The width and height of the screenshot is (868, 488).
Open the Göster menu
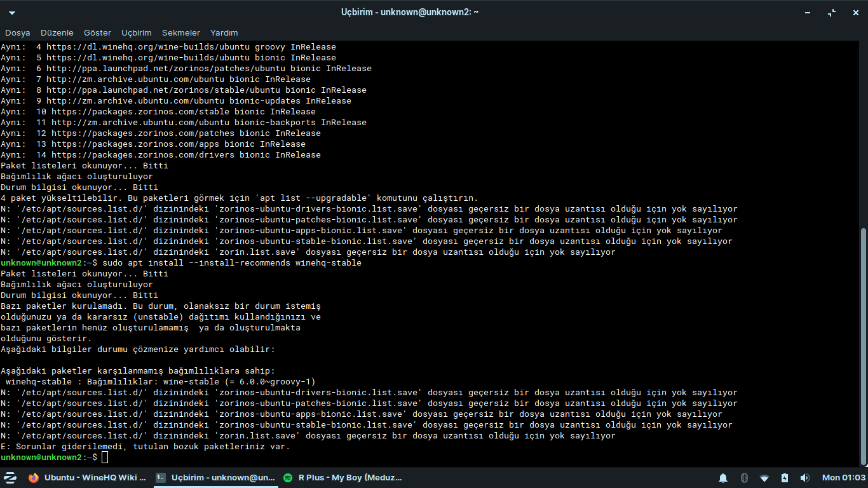pos(97,32)
